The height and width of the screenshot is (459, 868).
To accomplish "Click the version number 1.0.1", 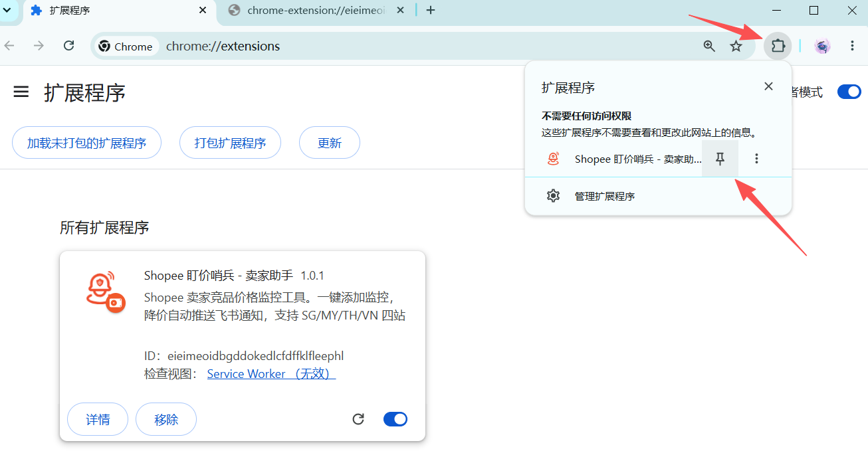I will 312,276.
